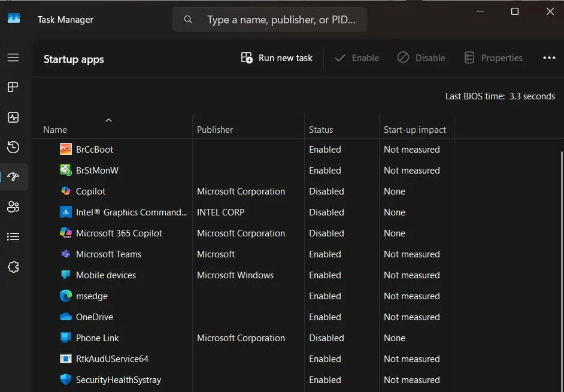Sort by Status column header
Image resolution: width=564 pixels, height=392 pixels.
320,130
